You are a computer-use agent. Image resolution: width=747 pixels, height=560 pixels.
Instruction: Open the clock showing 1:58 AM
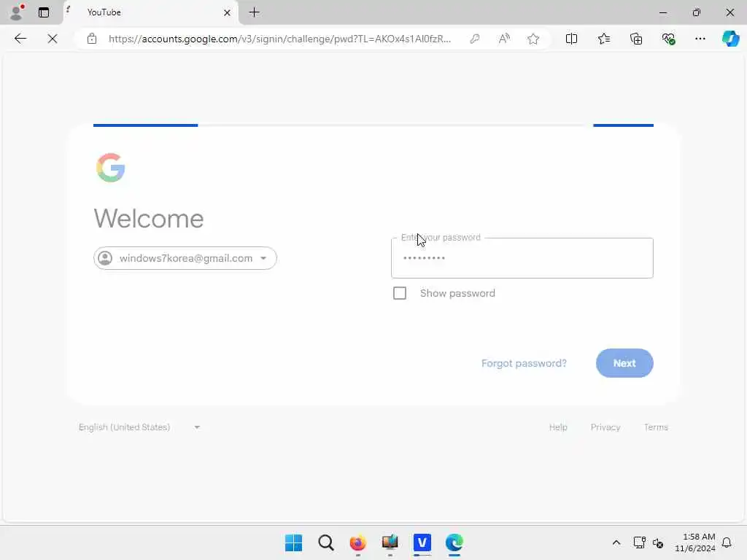695,542
